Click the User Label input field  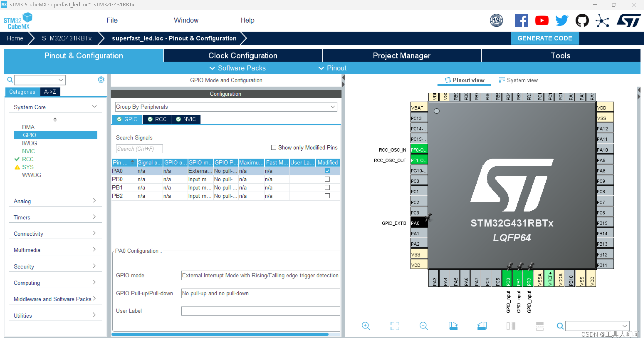tap(261, 311)
